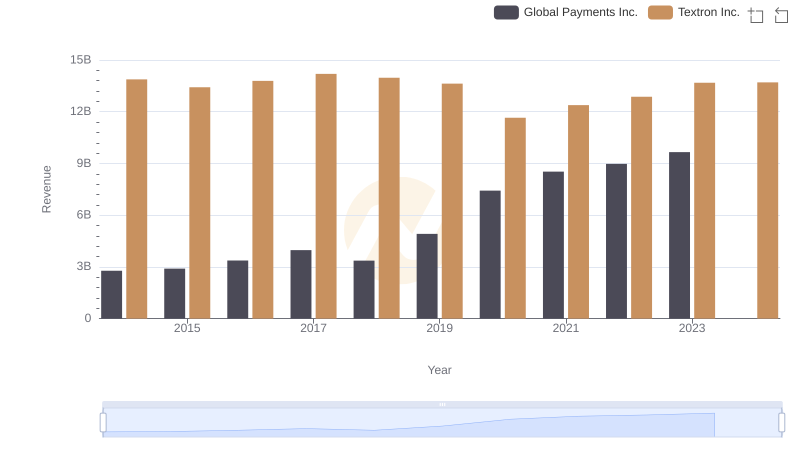The image size is (800, 461).
Task: Click the right handle of the zoom slider
Action: point(782,423)
